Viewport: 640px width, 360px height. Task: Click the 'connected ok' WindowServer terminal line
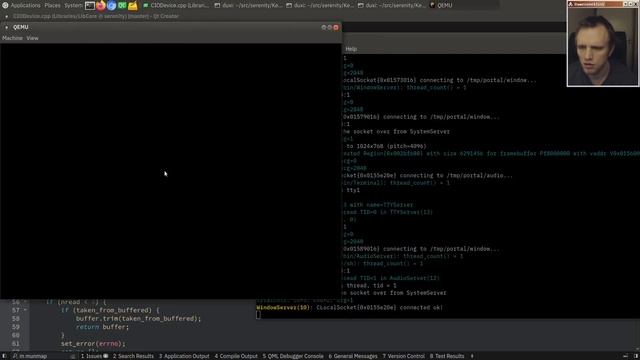click(x=349, y=307)
